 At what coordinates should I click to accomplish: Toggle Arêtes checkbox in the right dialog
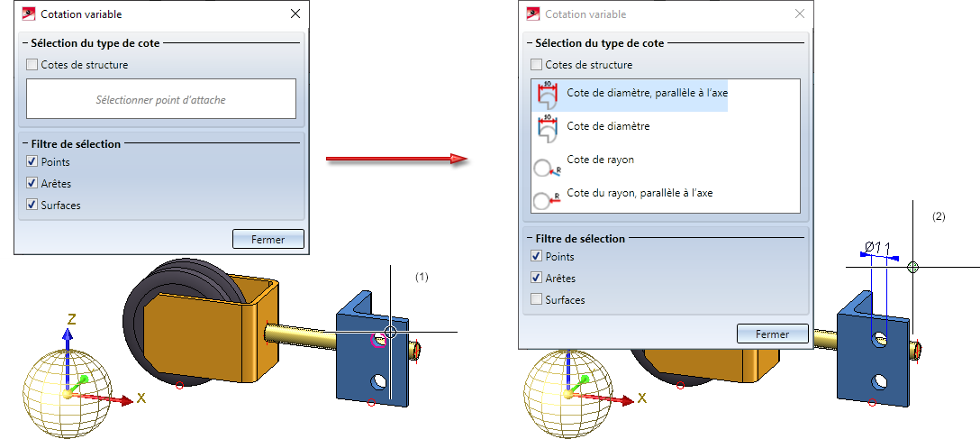click(536, 278)
